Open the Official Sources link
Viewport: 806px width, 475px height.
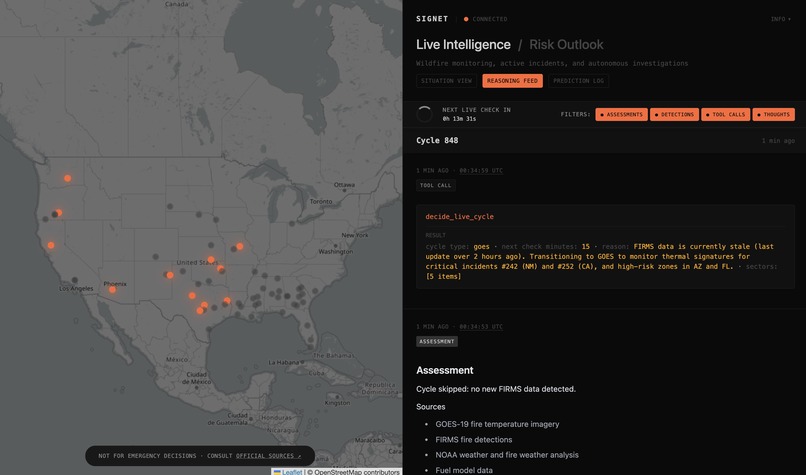coord(268,456)
